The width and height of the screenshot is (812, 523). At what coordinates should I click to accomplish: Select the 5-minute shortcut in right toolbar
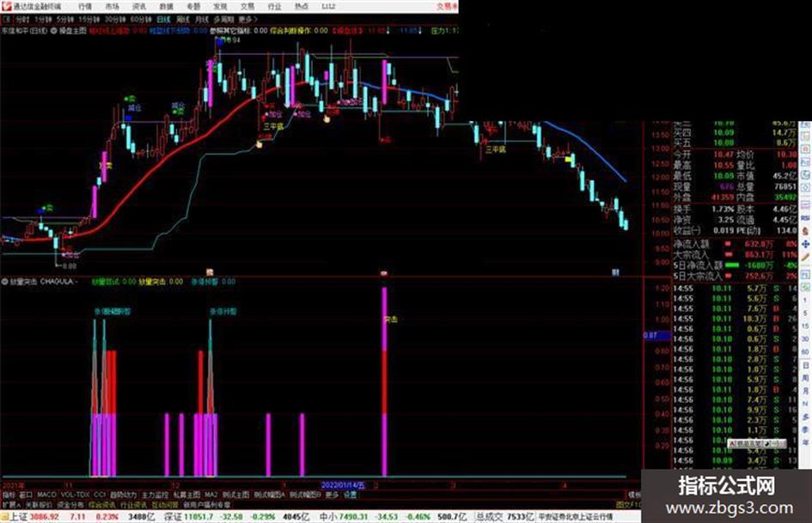pyautogui.click(x=805, y=313)
